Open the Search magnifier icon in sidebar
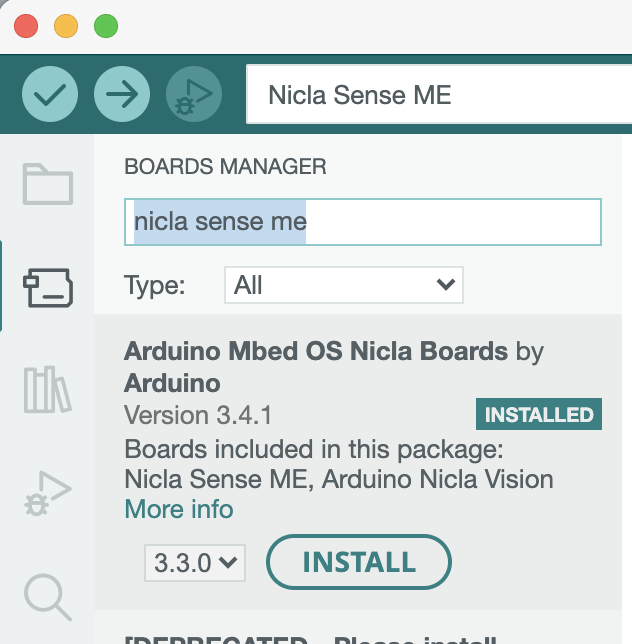Image resolution: width=632 pixels, height=644 pixels. click(x=48, y=596)
